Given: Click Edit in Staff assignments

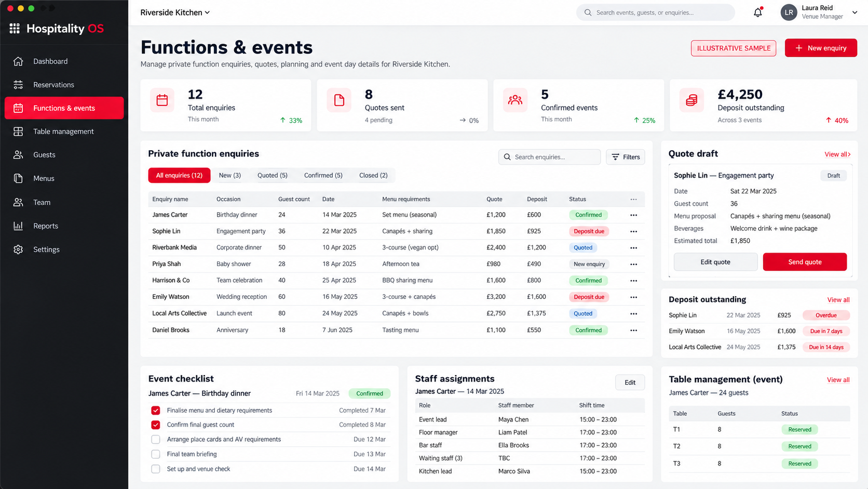Looking at the screenshot, I should tap(630, 382).
